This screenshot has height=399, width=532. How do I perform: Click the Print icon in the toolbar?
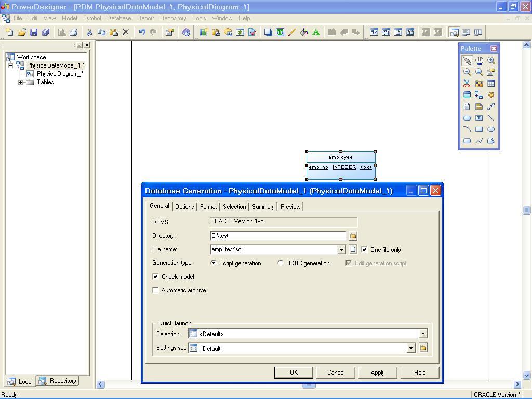coord(73,32)
